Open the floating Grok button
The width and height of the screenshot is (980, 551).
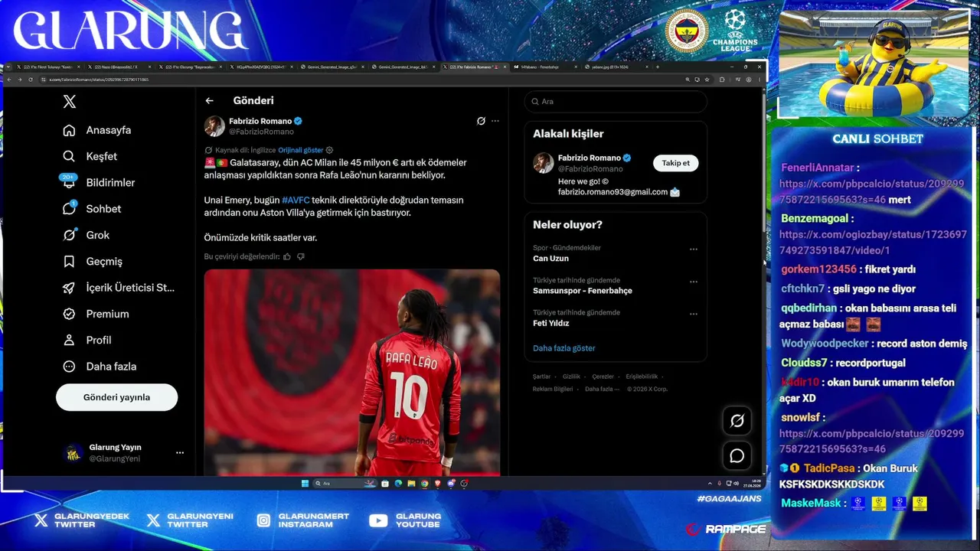coord(737,421)
